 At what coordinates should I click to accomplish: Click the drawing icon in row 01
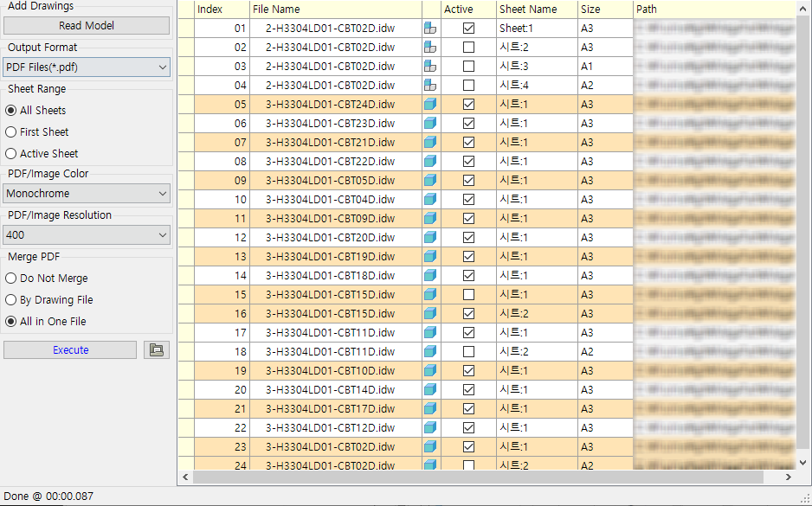[430, 29]
